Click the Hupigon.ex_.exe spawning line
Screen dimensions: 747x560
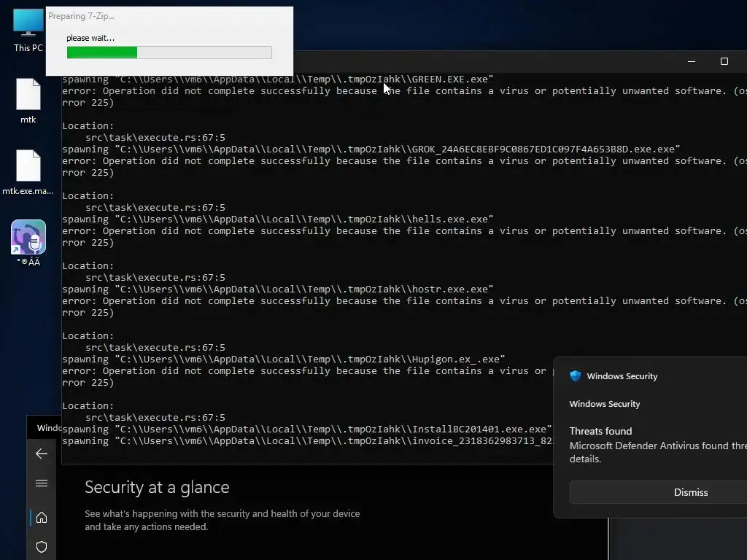(284, 359)
